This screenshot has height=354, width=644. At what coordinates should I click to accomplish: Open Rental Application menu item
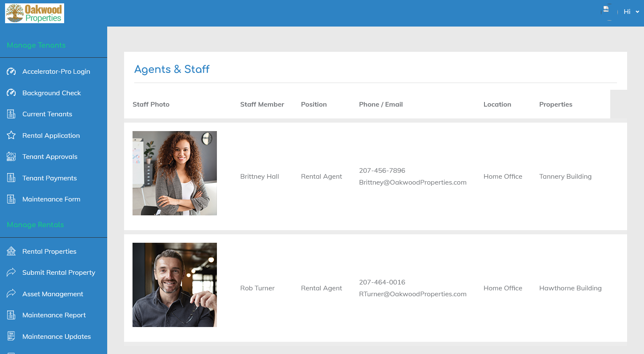[51, 135]
